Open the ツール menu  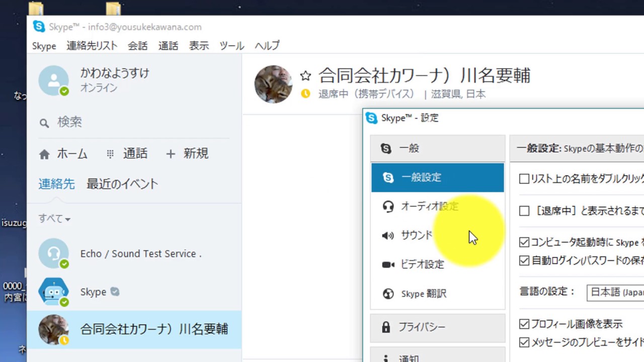(x=232, y=46)
